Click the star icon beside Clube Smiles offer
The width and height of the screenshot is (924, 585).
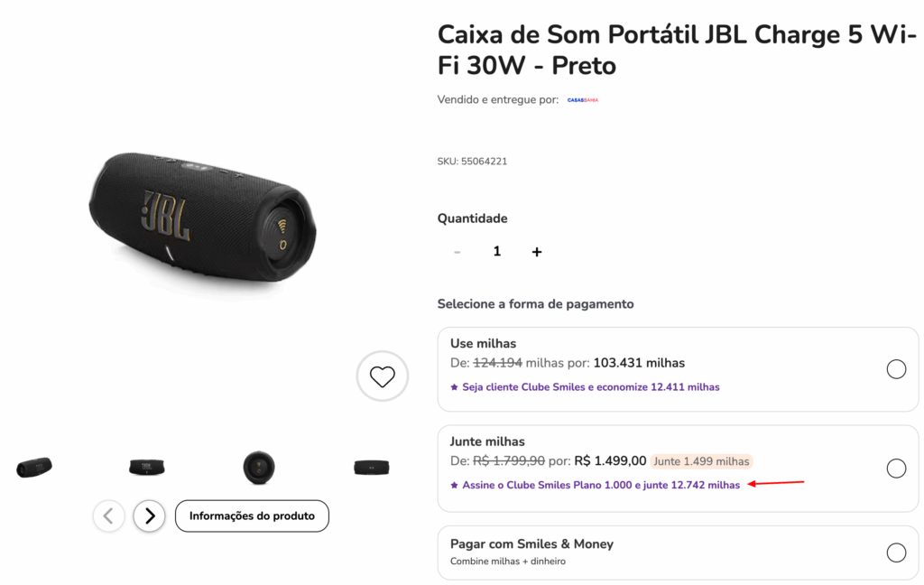pos(451,386)
